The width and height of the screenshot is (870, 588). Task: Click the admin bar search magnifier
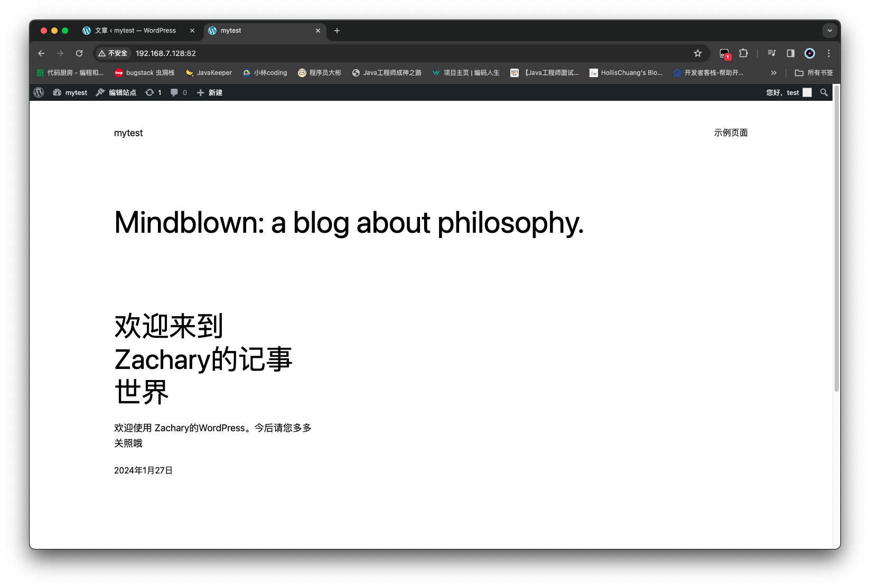coord(824,92)
